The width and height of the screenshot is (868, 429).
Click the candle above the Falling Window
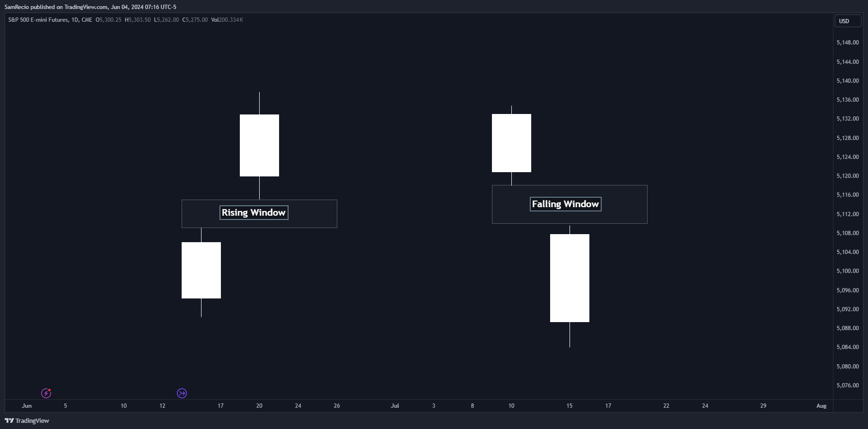point(511,143)
